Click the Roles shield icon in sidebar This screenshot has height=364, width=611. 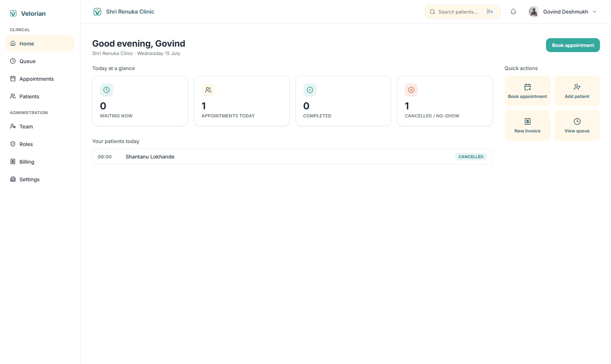click(x=13, y=144)
